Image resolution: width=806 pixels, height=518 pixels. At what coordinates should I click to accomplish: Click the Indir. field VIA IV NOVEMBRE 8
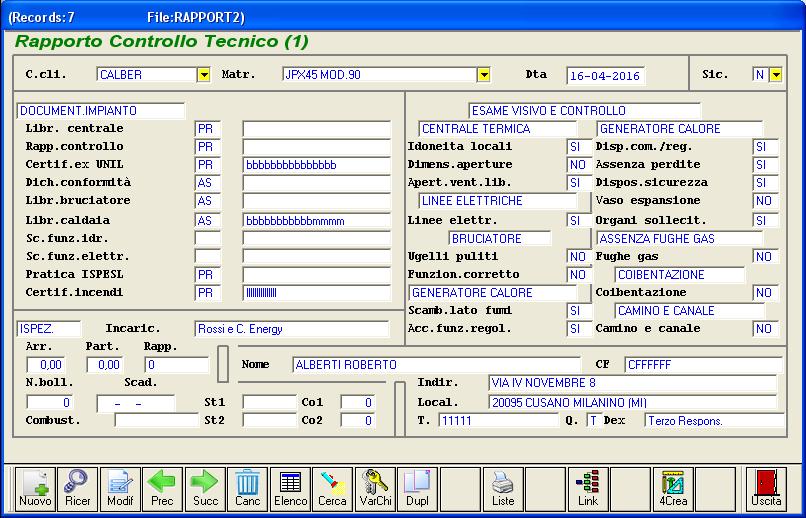pos(633,383)
